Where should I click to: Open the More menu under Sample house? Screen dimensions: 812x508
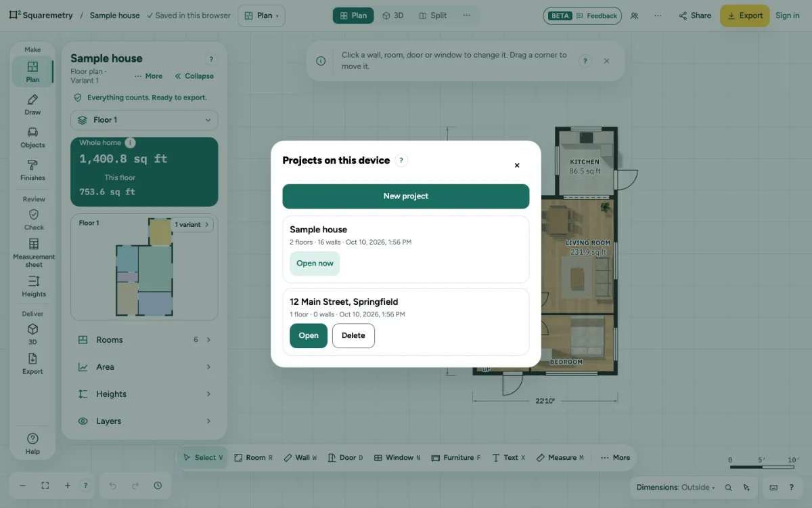click(148, 76)
